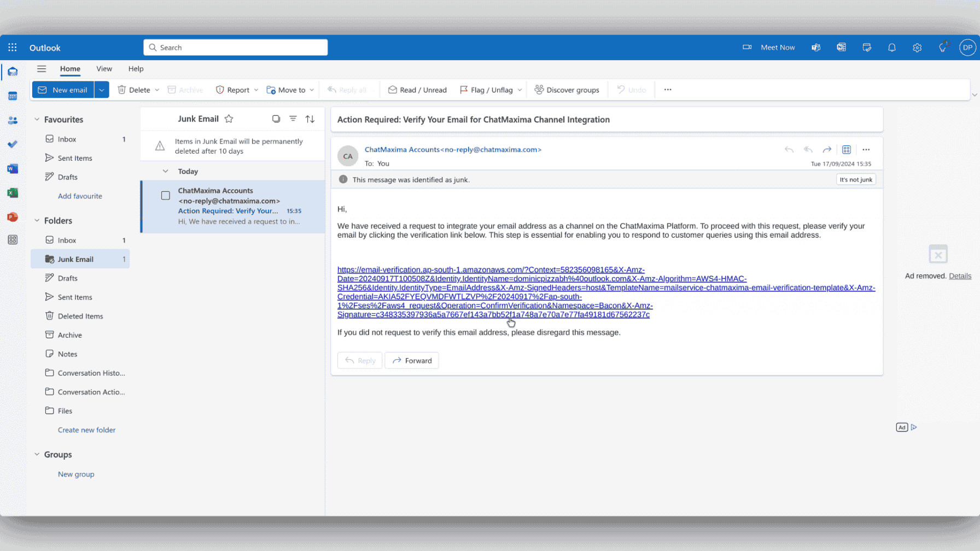This screenshot has height=551, width=980.
Task: Collapse the Today message group
Action: coord(165,171)
